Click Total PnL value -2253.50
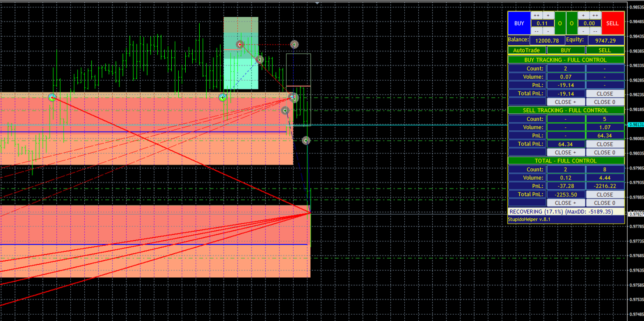The width and height of the screenshot is (644, 321). (x=566, y=194)
